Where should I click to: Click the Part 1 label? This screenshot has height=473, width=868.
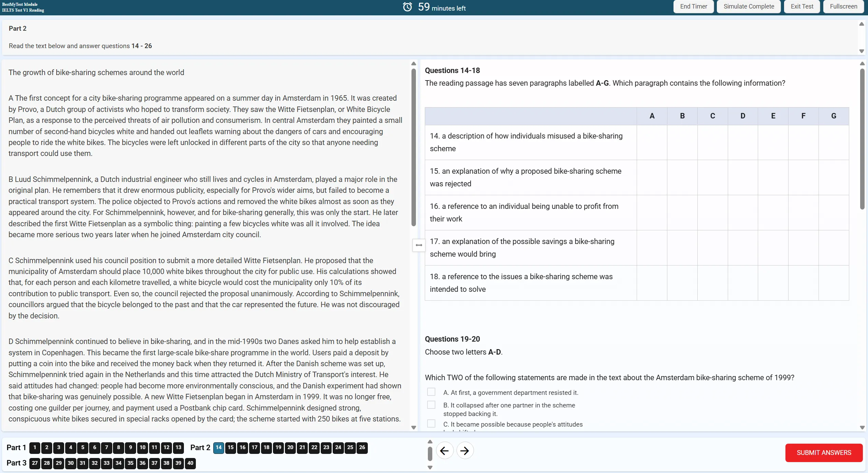(x=16, y=447)
